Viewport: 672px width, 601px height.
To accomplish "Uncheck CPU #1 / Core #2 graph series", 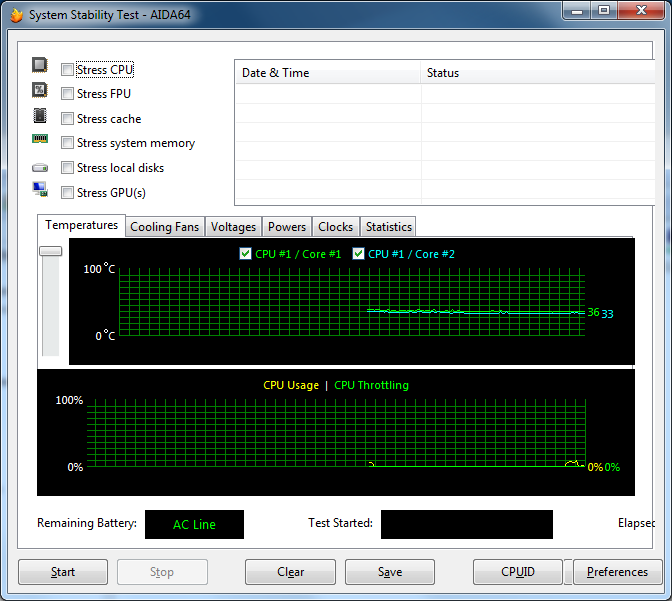I will click(358, 254).
